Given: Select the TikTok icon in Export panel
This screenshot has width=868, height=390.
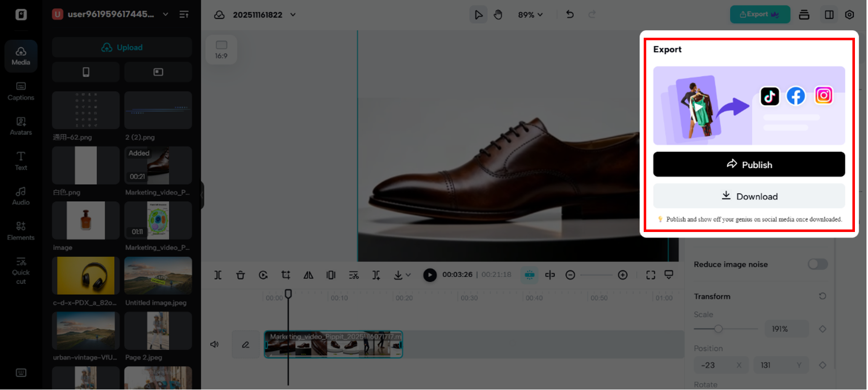Looking at the screenshot, I should point(769,96).
